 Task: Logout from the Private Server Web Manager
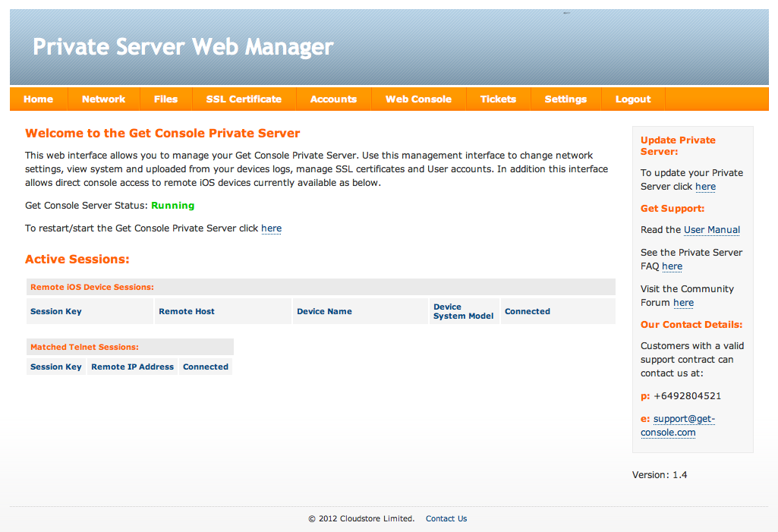(632, 99)
